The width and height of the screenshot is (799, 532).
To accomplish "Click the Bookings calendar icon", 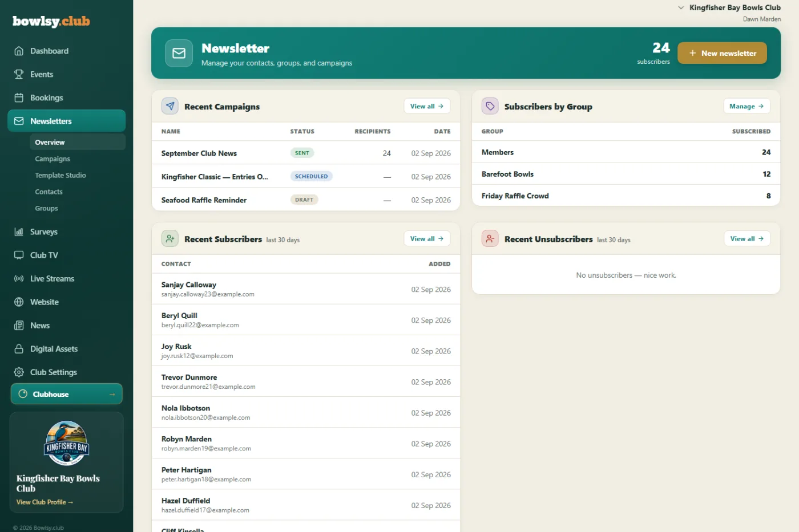I will pyautogui.click(x=19, y=98).
